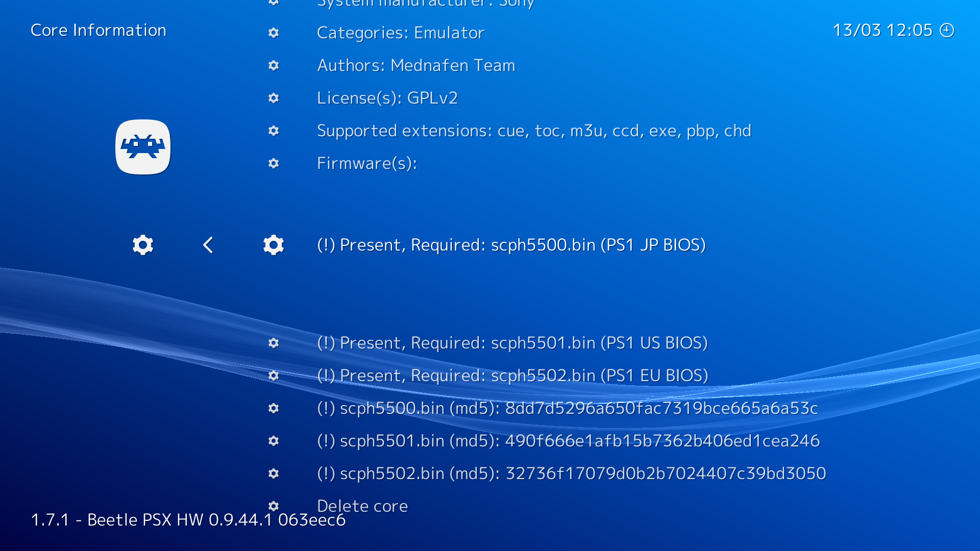The image size is (980, 551).
Task: Click gear icon beside Delete core
Action: pyautogui.click(x=274, y=506)
